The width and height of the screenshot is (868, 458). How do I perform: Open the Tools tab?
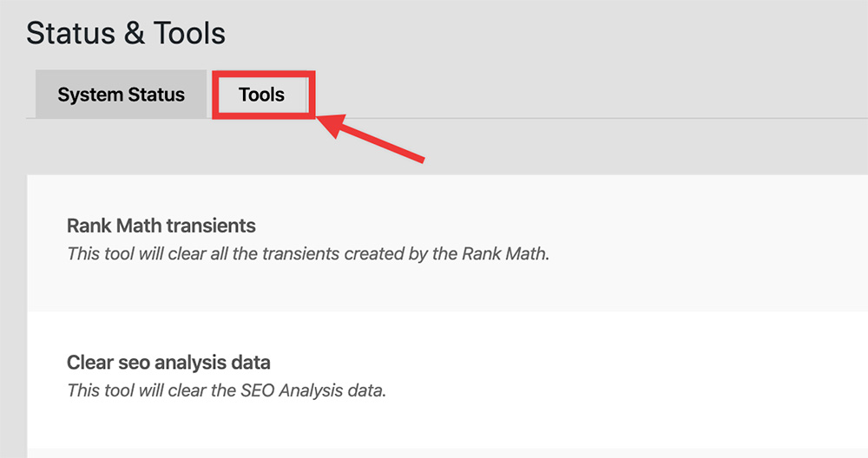tap(261, 95)
